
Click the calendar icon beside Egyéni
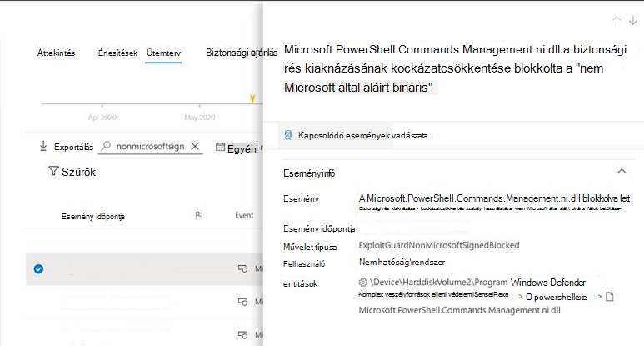221,147
